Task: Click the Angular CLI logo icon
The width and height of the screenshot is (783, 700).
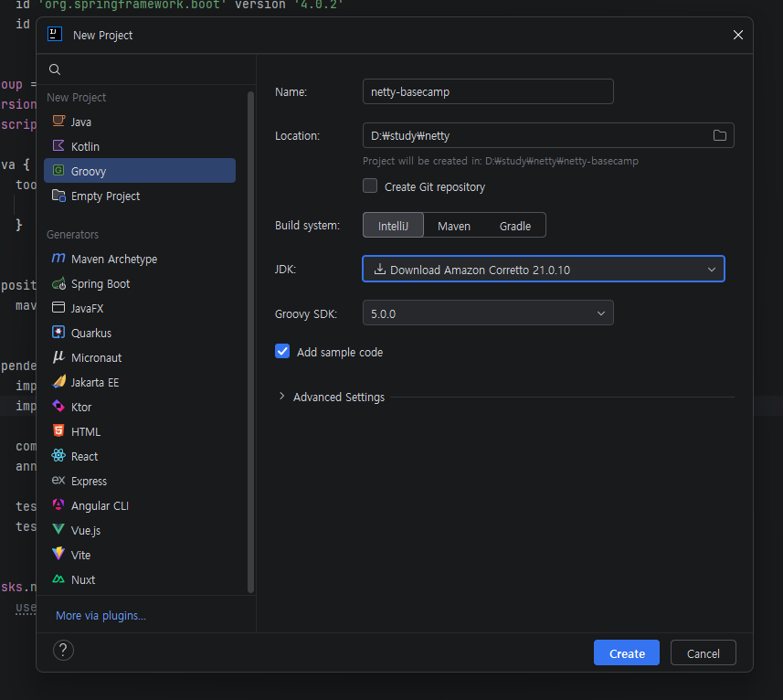Action: pos(58,504)
